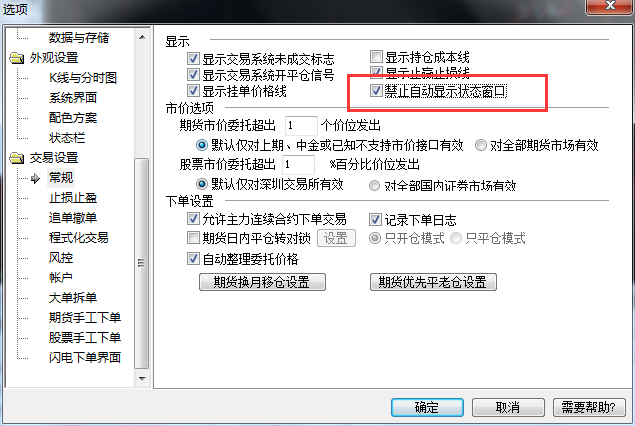The height and width of the screenshot is (426, 635).
Task: Select the 对全部国内证券市场有效 radio button
Action: tap(375, 185)
